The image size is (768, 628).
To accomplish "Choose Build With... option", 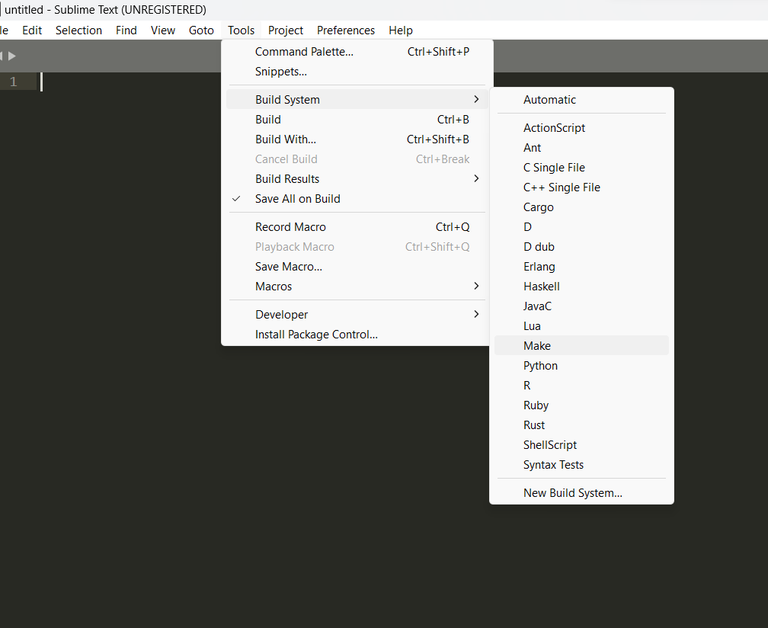I will (x=357, y=139).
